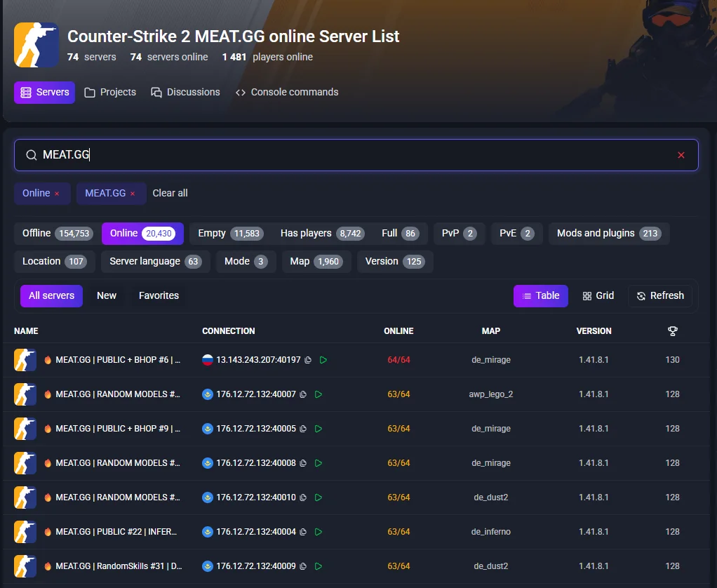The height and width of the screenshot is (588, 717).
Task: Open the Location filter dropdown
Action: click(x=55, y=262)
